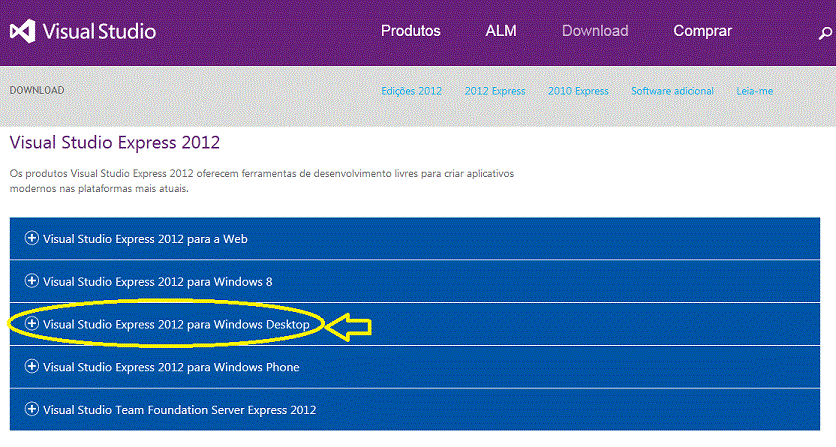Click the Visual Studio brand text
This screenshot has height=447, width=836.
click(99, 31)
